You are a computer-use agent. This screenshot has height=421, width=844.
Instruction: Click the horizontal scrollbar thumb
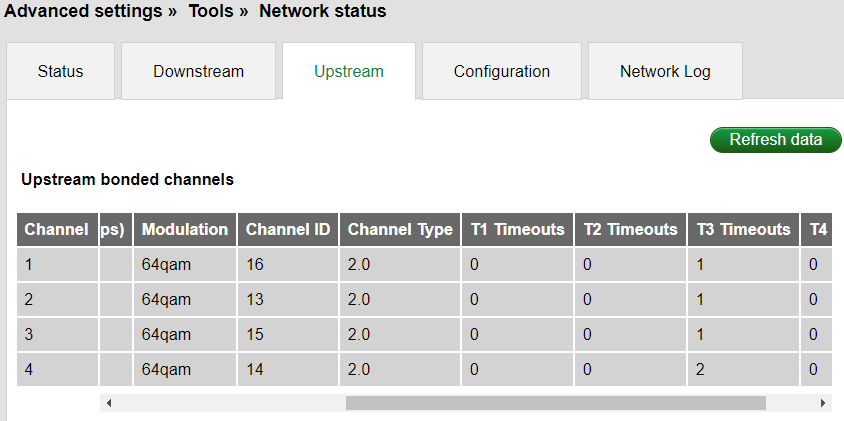(555, 403)
